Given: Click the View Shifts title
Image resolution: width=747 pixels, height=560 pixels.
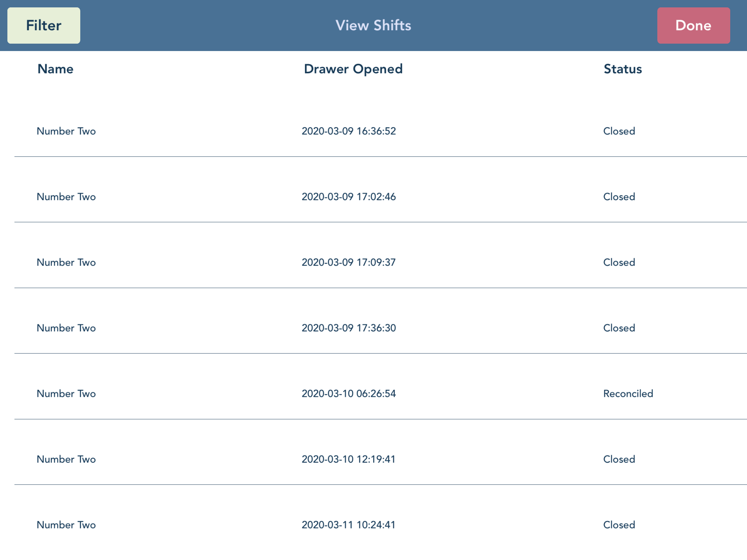Looking at the screenshot, I should (373, 26).
